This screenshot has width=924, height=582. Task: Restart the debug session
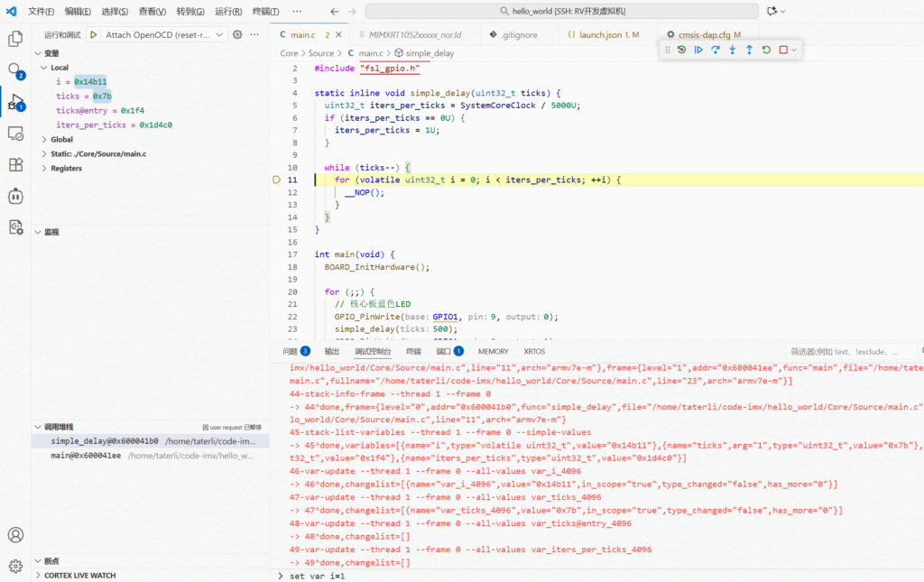tap(766, 50)
